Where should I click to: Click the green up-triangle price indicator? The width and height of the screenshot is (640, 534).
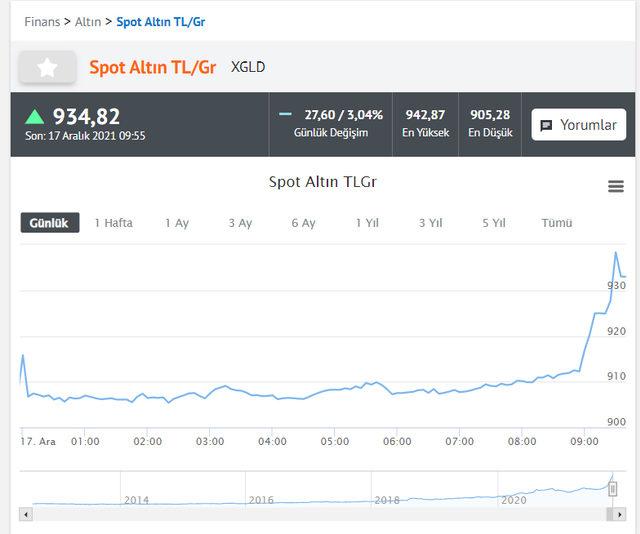click(35, 116)
